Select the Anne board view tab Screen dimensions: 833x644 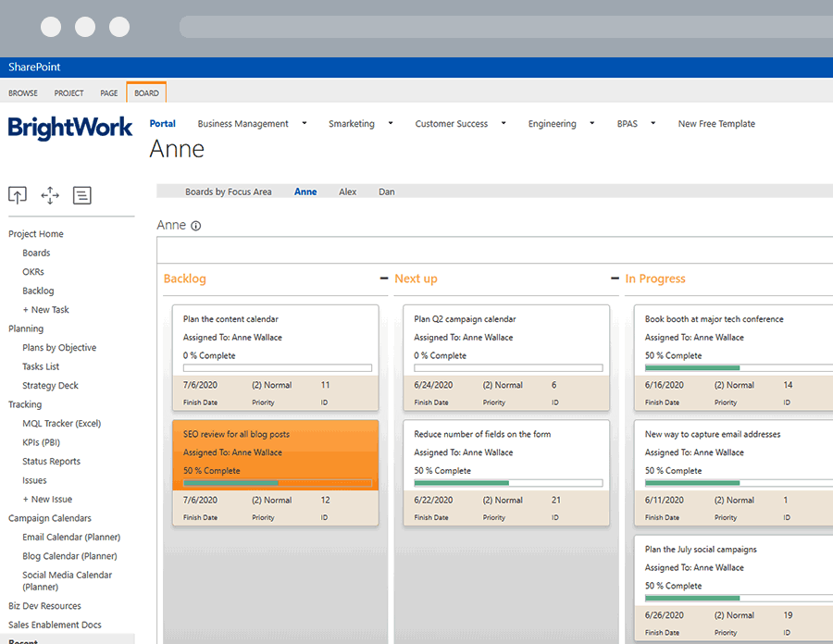coord(305,192)
